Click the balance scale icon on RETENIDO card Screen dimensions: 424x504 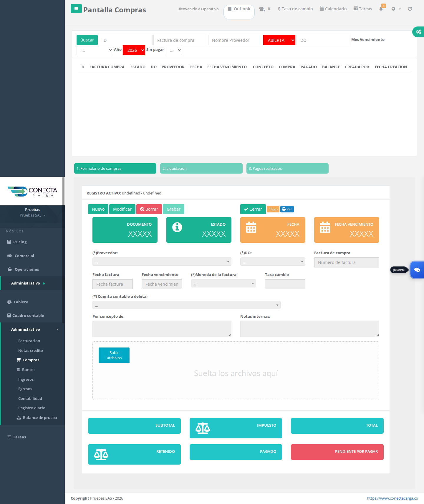(x=101, y=455)
